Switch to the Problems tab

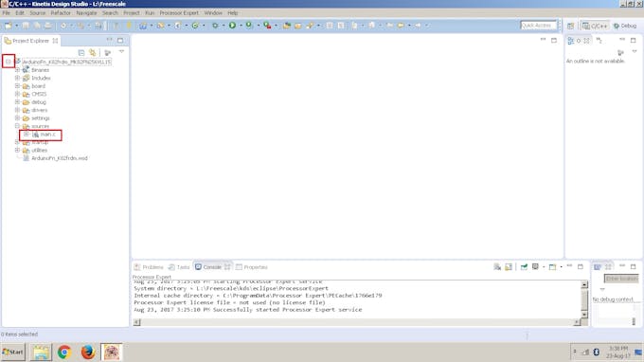coord(149,267)
